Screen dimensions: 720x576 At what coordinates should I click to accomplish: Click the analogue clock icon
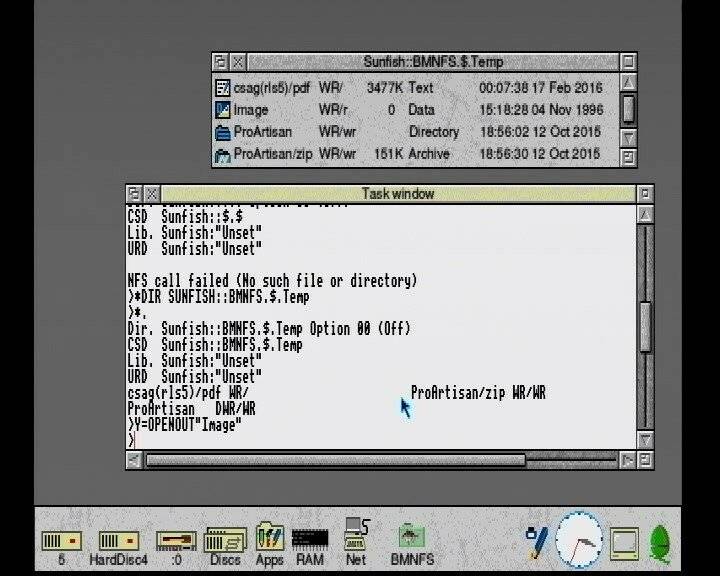click(579, 541)
